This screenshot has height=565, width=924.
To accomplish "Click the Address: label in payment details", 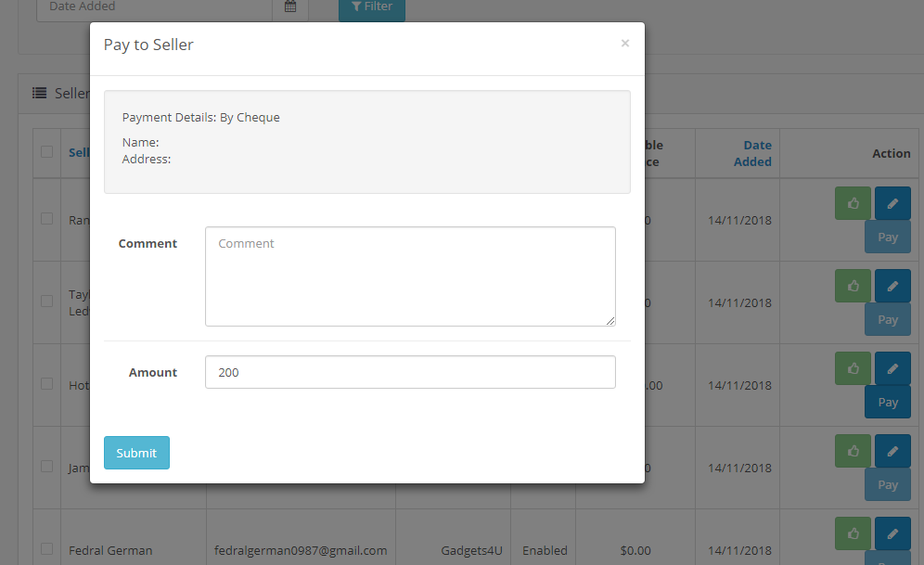I will 147,159.
